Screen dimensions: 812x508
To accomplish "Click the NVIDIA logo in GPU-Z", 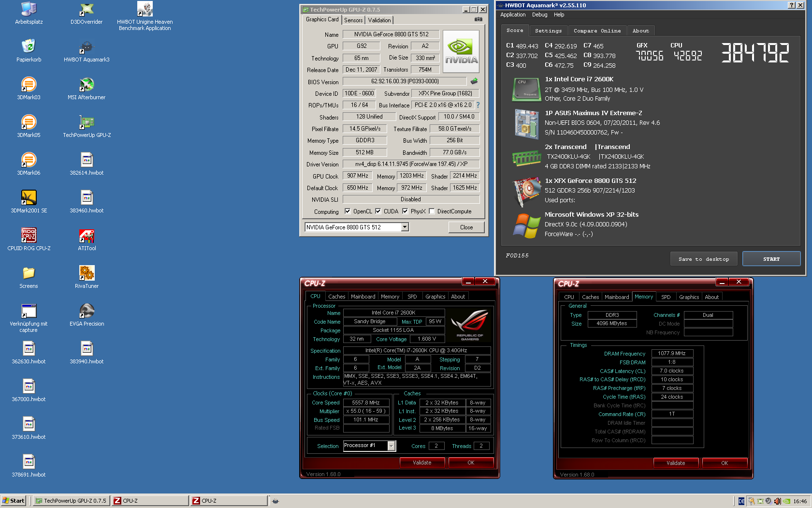I will 461,52.
